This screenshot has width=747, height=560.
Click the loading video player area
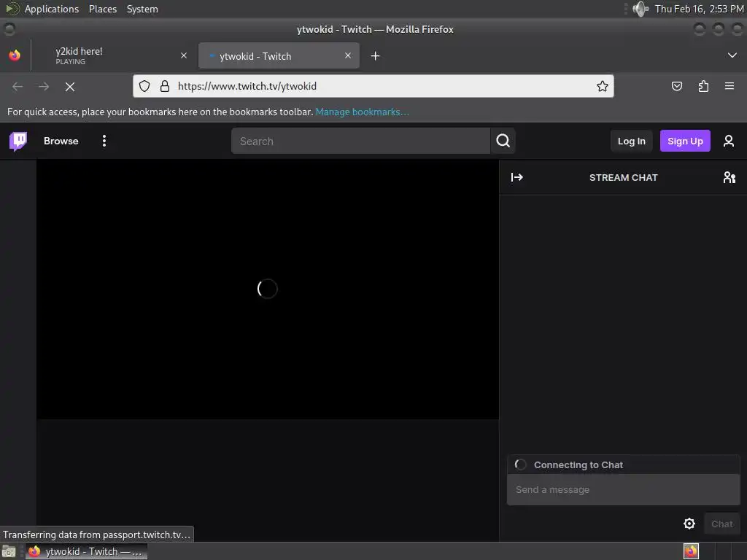268,289
